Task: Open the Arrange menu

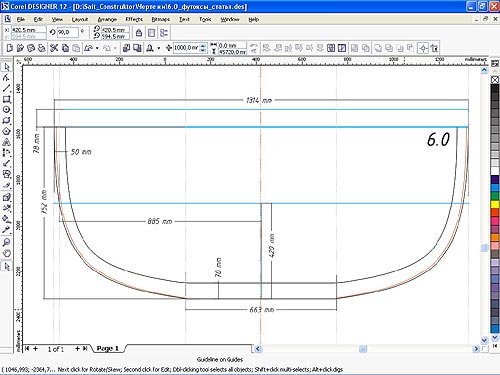Action: tap(107, 19)
